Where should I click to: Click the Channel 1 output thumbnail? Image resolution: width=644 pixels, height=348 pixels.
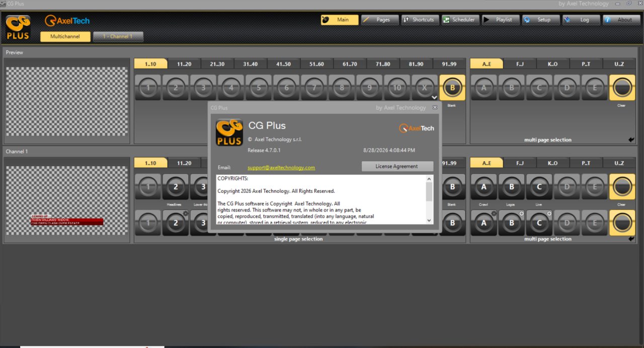pos(67,200)
